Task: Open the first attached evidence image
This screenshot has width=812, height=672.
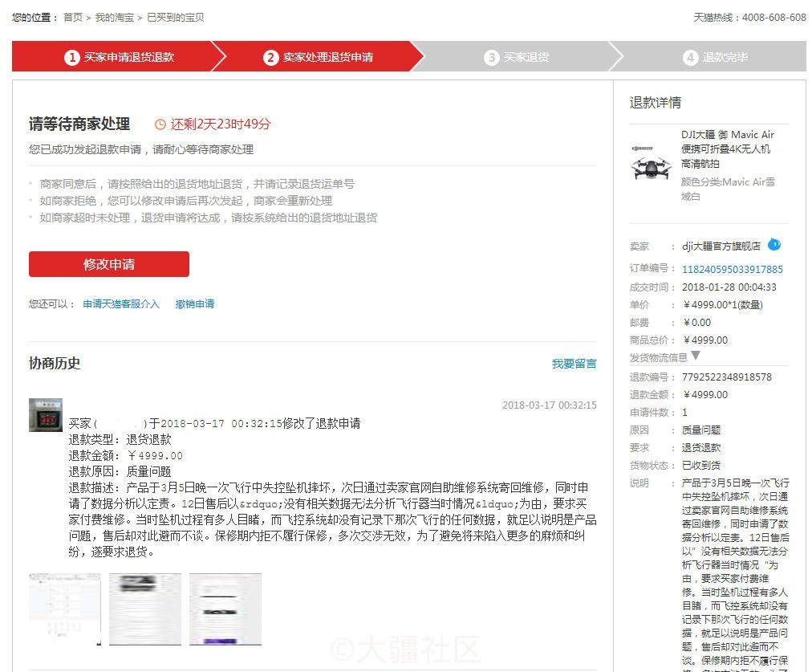Action: pyautogui.click(x=65, y=609)
